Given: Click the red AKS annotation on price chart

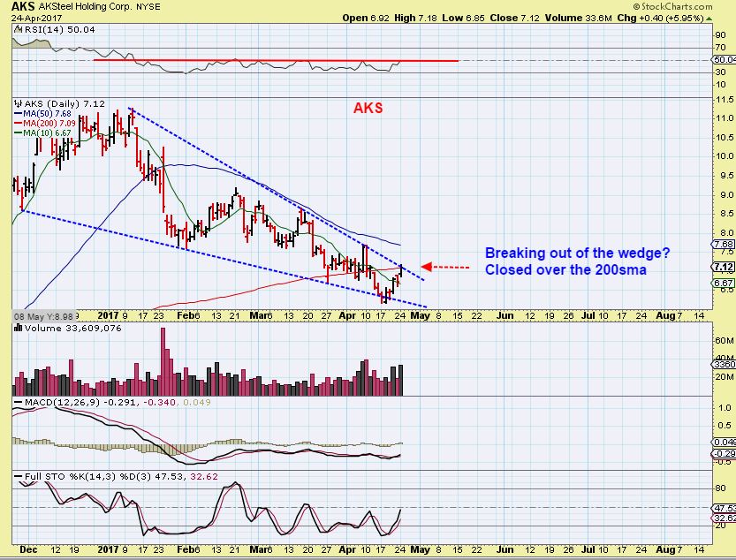Looking at the screenshot, I should coord(368,109).
